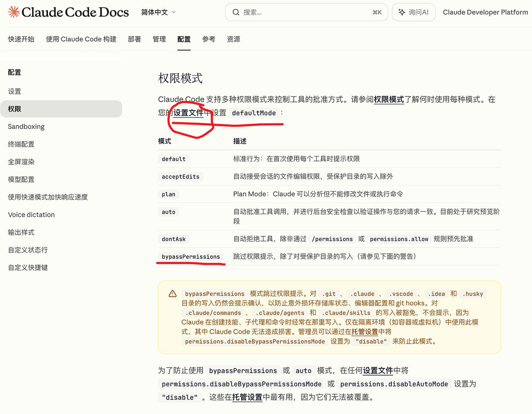Open the Sandboxing sidebar page
The width and height of the screenshot is (532, 414).
[x=61, y=126]
